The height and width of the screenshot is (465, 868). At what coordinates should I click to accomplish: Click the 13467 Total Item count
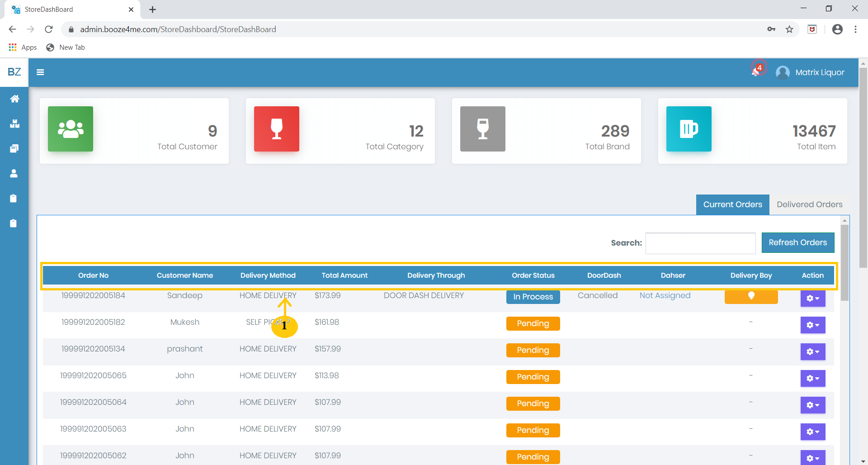(x=814, y=131)
